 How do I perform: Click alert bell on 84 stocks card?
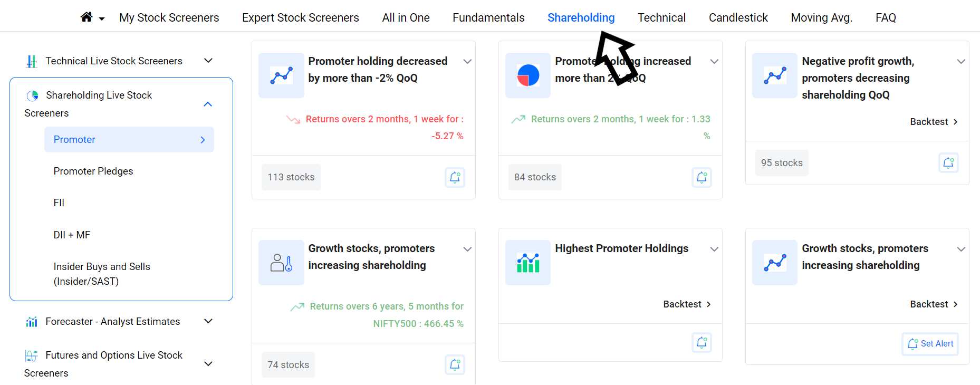702,177
